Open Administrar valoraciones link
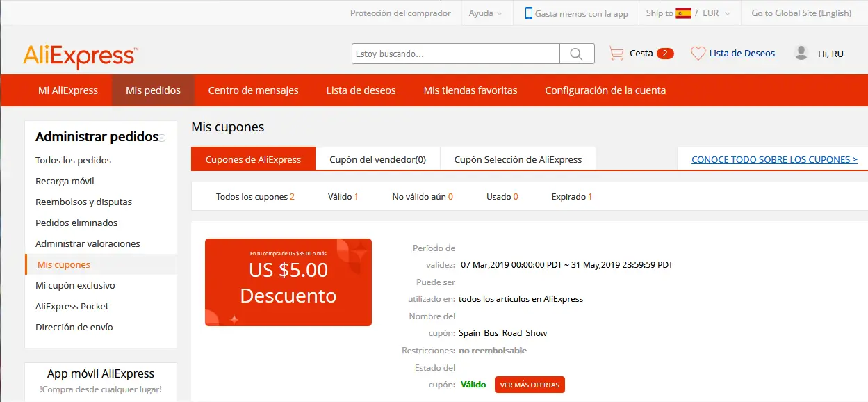The height and width of the screenshot is (402, 868). (88, 243)
